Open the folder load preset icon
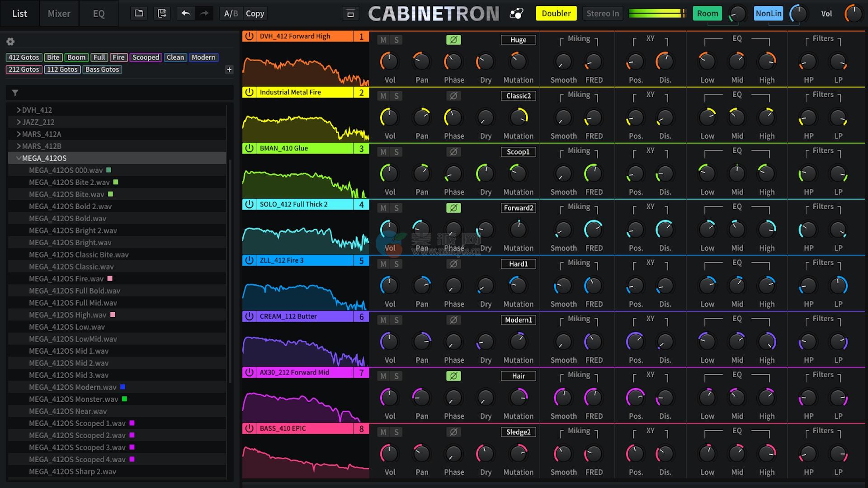 [x=139, y=13]
